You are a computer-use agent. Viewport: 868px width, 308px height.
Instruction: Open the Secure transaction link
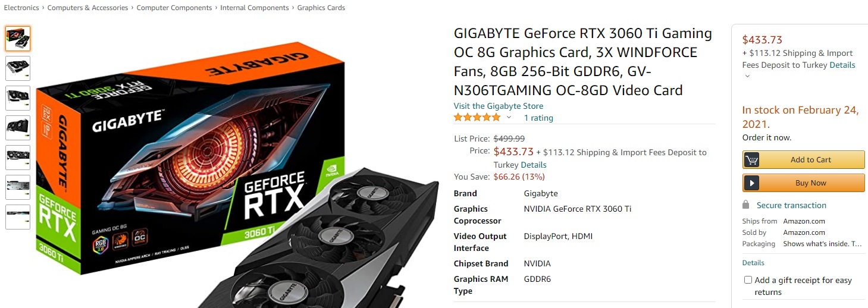pyautogui.click(x=791, y=205)
